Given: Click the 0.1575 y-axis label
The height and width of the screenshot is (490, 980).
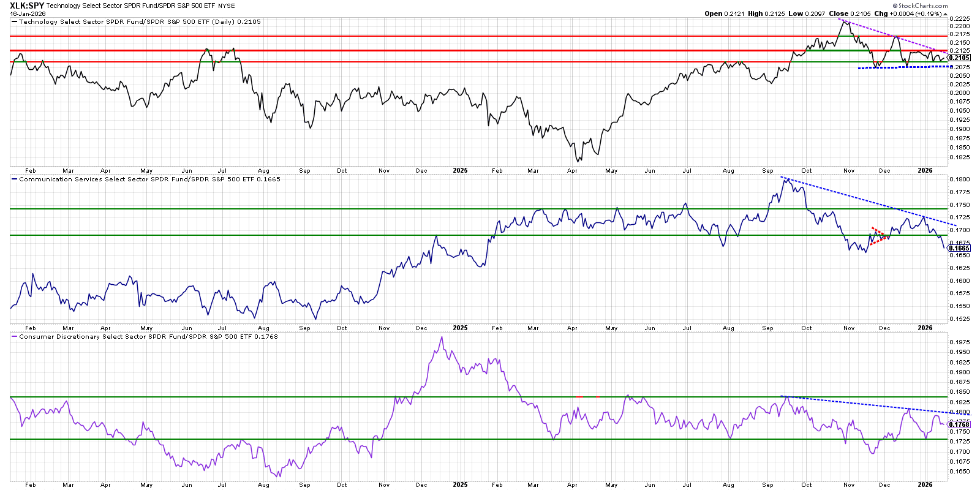Looking at the screenshot, I should pos(959,293).
